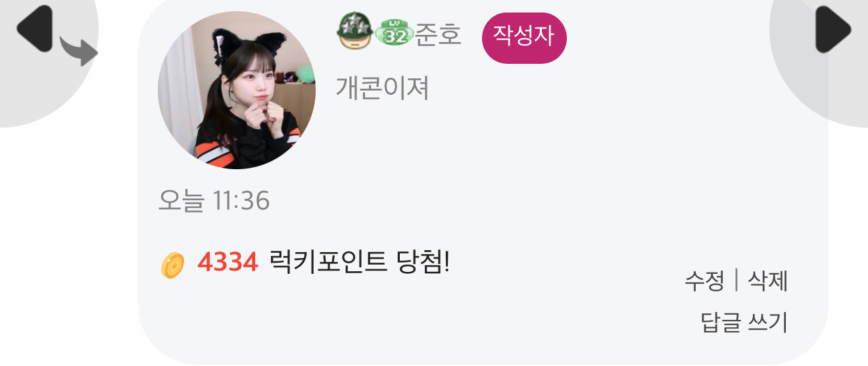Image resolution: width=868 pixels, height=366 pixels.
Task: Click the green army helmet badge icon
Action: 355,32
